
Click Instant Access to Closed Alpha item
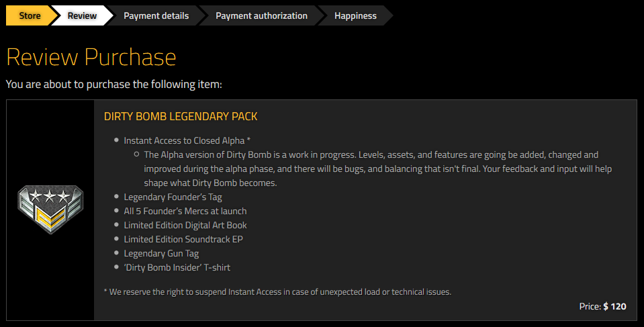(187, 140)
